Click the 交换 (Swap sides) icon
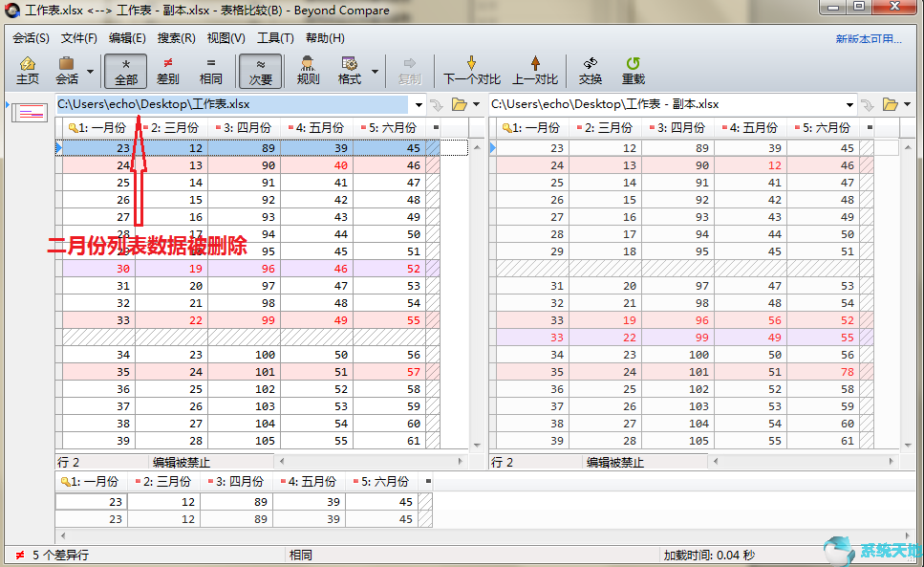This screenshot has width=924, height=567. pyautogui.click(x=590, y=71)
